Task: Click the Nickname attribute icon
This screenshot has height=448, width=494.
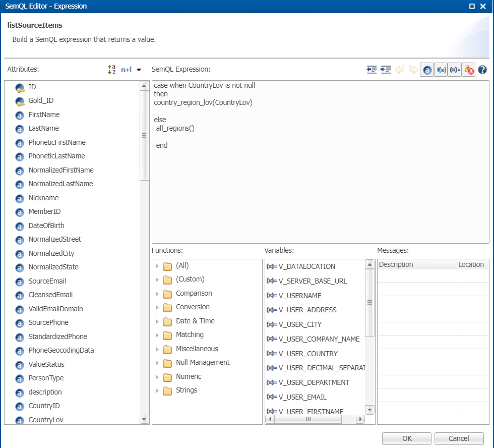Action: tap(20, 199)
